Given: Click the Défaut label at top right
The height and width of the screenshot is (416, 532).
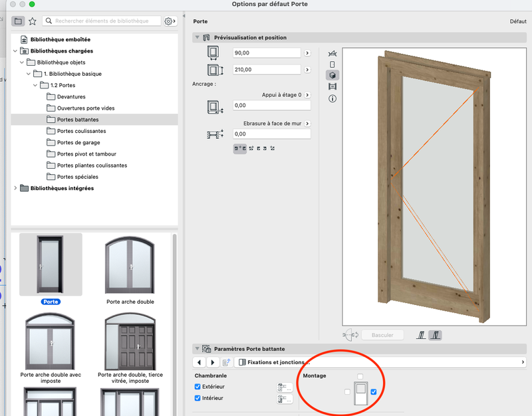Looking at the screenshot, I should [518, 21].
